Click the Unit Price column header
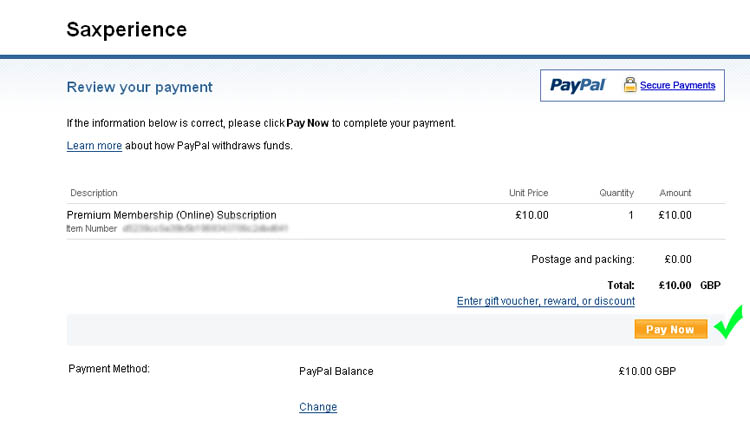The image size is (750, 434). (528, 193)
